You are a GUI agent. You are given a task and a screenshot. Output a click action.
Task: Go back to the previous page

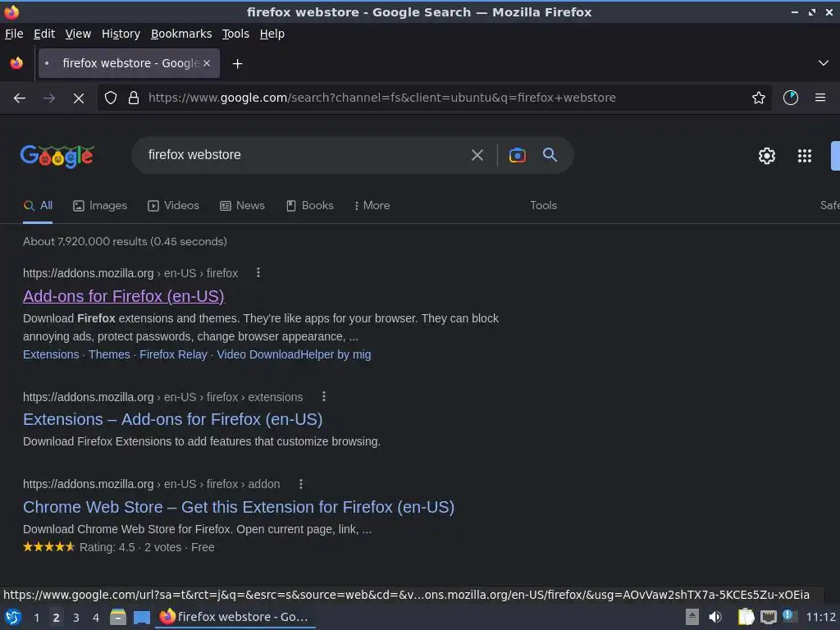pyautogui.click(x=20, y=98)
